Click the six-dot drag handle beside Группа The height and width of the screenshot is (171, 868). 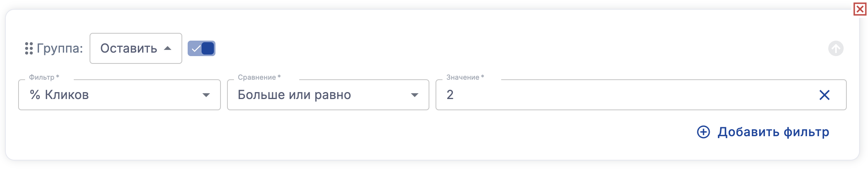pos(29,48)
